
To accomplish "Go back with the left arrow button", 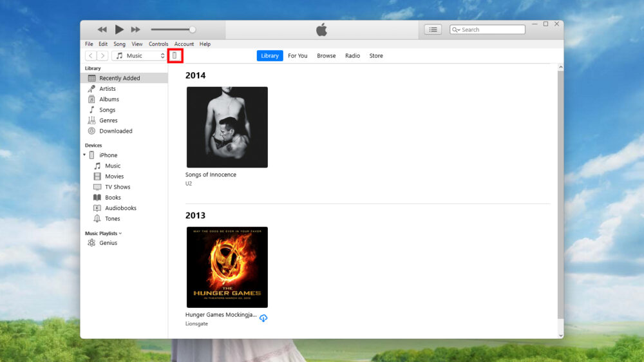I will [91, 55].
